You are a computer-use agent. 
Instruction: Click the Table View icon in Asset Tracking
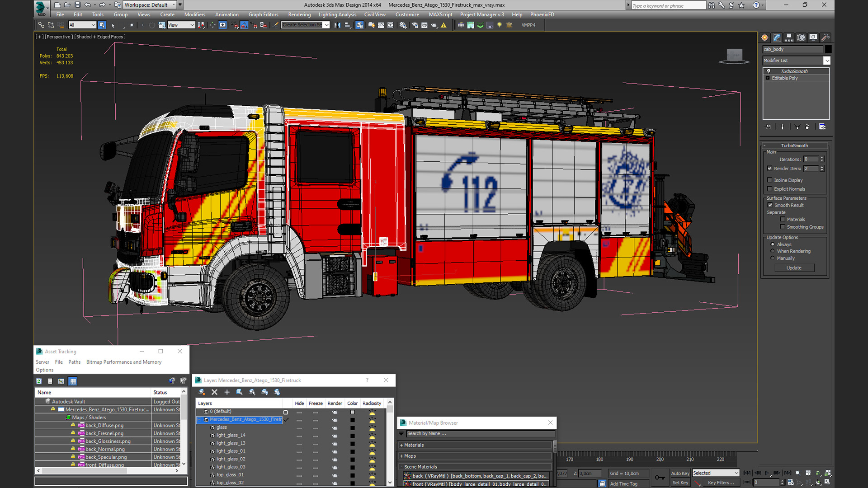[73, 381]
